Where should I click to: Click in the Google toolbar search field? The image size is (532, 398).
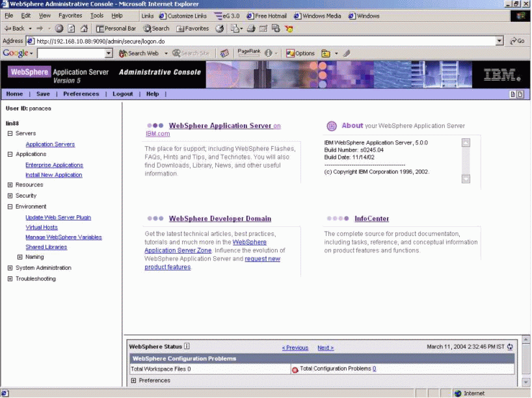tap(72, 53)
